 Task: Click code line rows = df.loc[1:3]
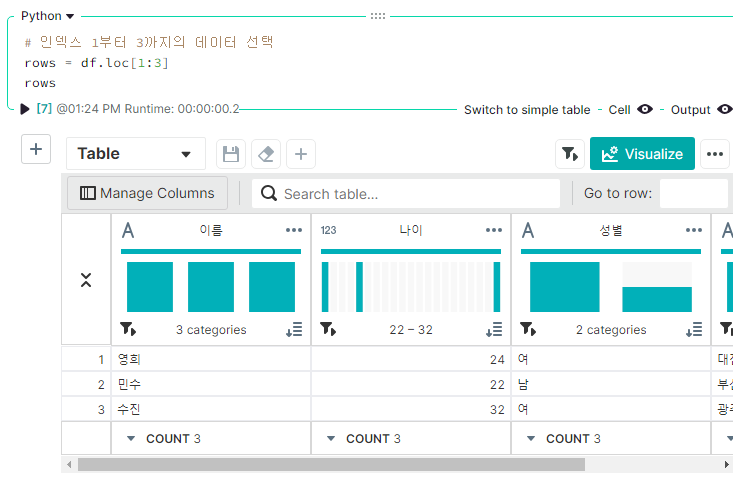[x=96, y=63]
